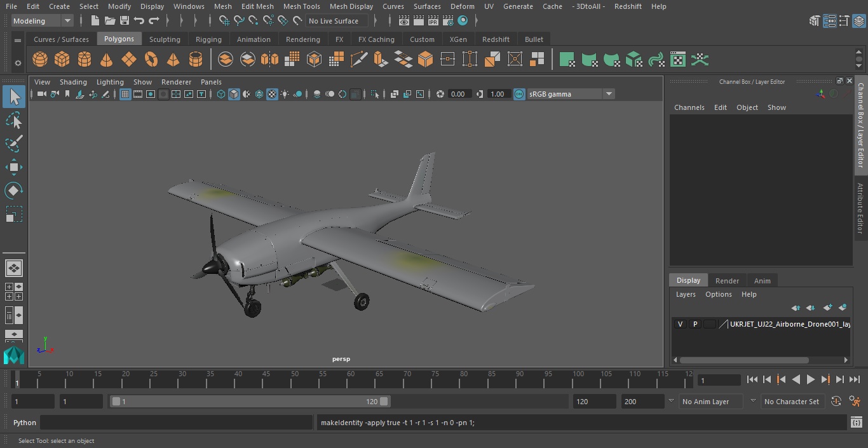Viewport: 868px width, 448px height.
Task: Click the viewport gamma value field
Action: [x=498, y=94]
